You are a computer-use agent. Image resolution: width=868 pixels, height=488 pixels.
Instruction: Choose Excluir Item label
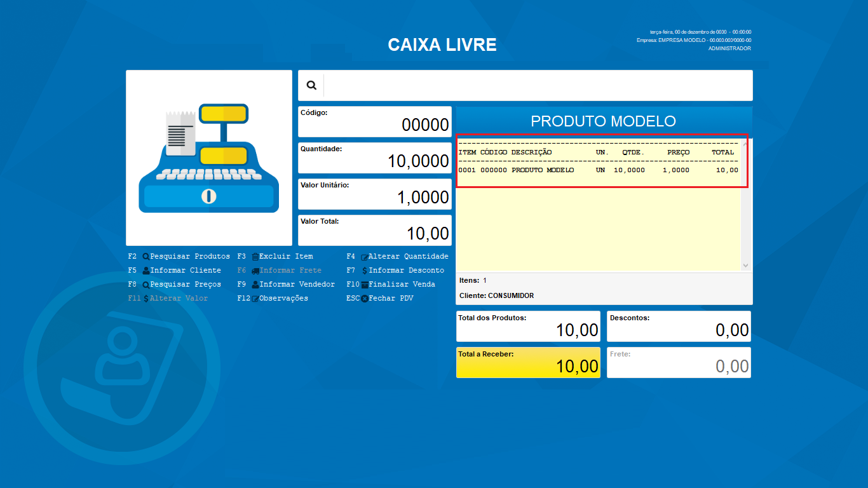tap(286, 257)
